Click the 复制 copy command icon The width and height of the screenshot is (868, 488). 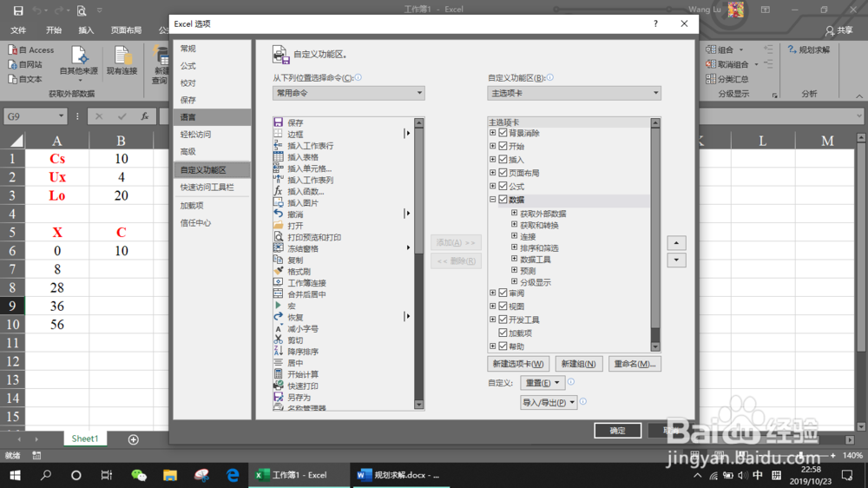[279, 260]
